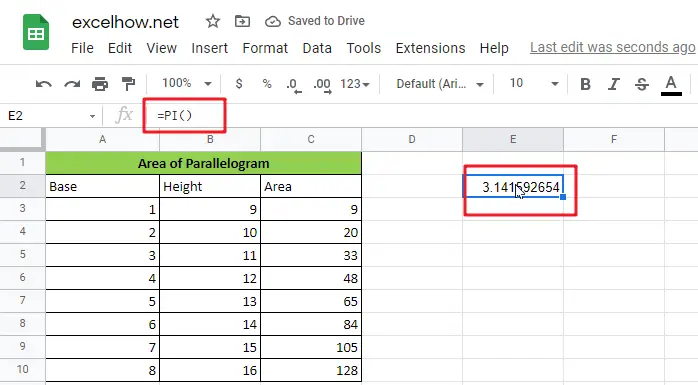This screenshot has width=698, height=385.
Task: Select the Height cell containing 12
Action: pos(210,278)
